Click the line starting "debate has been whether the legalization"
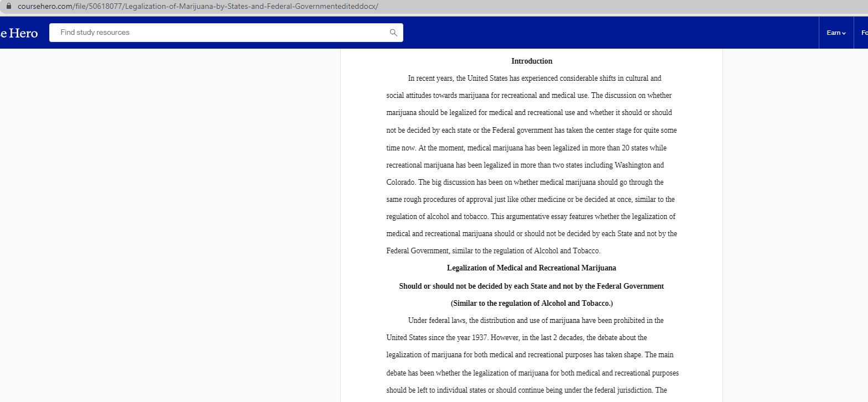 click(532, 373)
